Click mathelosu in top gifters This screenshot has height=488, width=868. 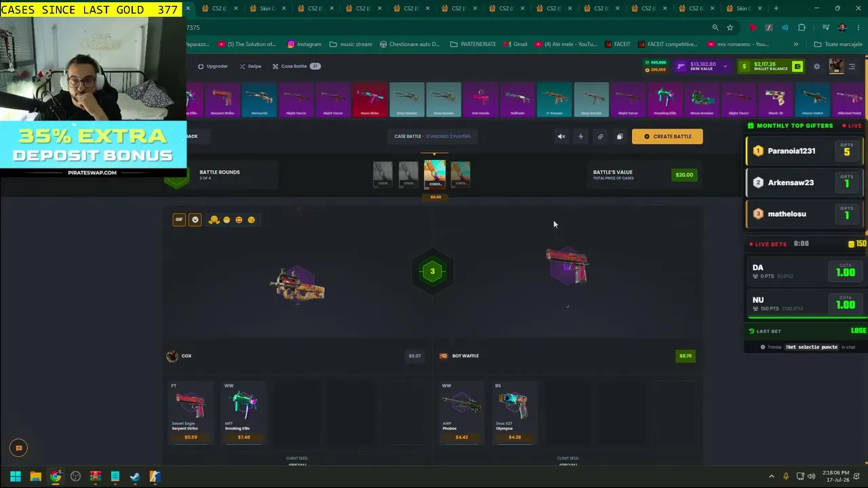pyautogui.click(x=804, y=214)
